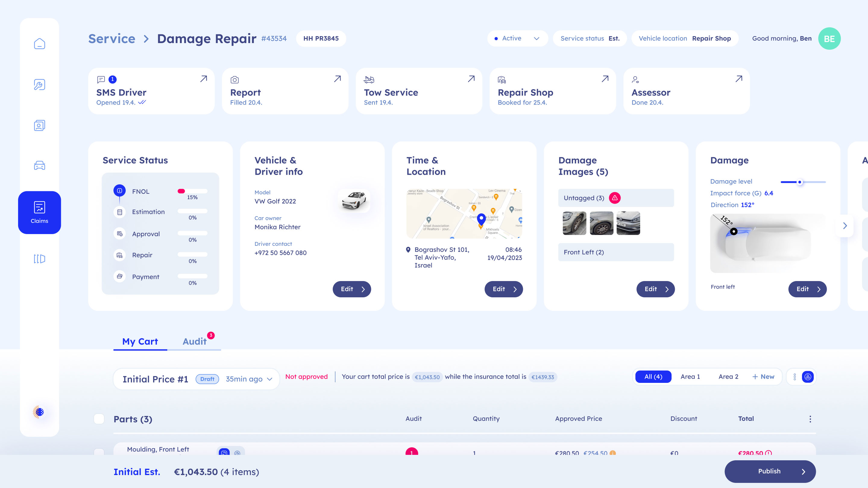The image size is (868, 488).
Task: Open the Home icon in sidebar
Action: [39, 44]
